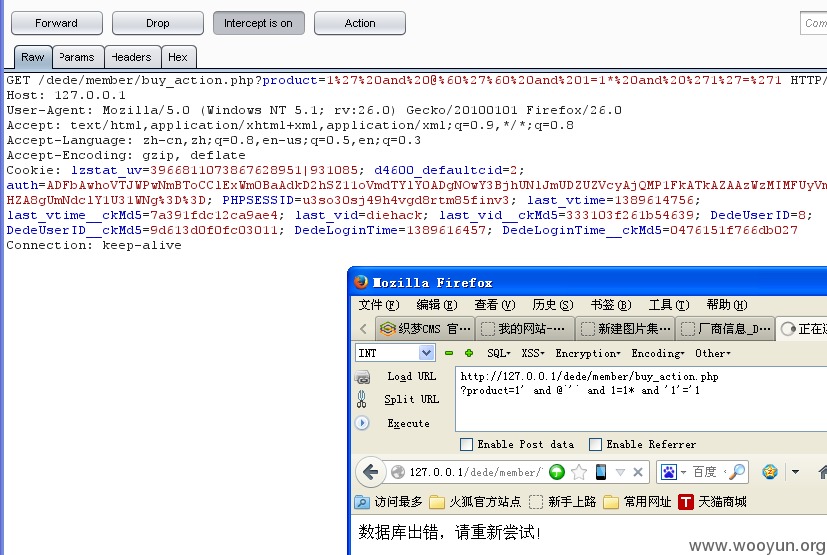The height and width of the screenshot is (555, 827).
Task: Open the 帮助(H) menu
Action: [x=727, y=304]
